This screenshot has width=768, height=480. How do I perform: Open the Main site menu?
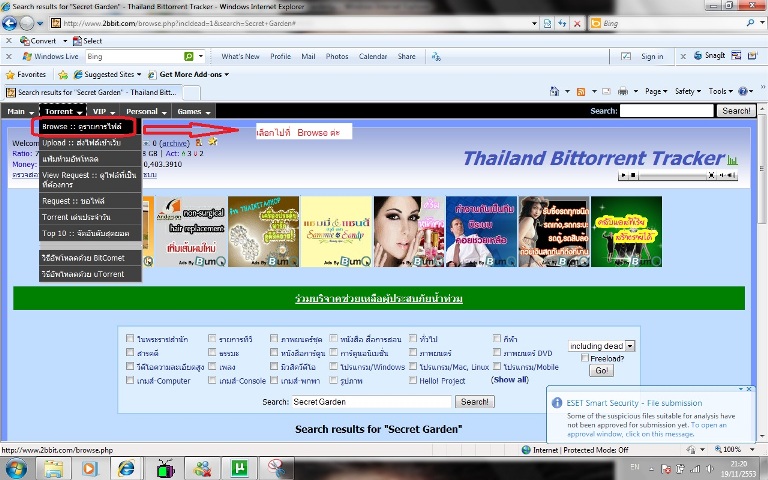coord(21,111)
